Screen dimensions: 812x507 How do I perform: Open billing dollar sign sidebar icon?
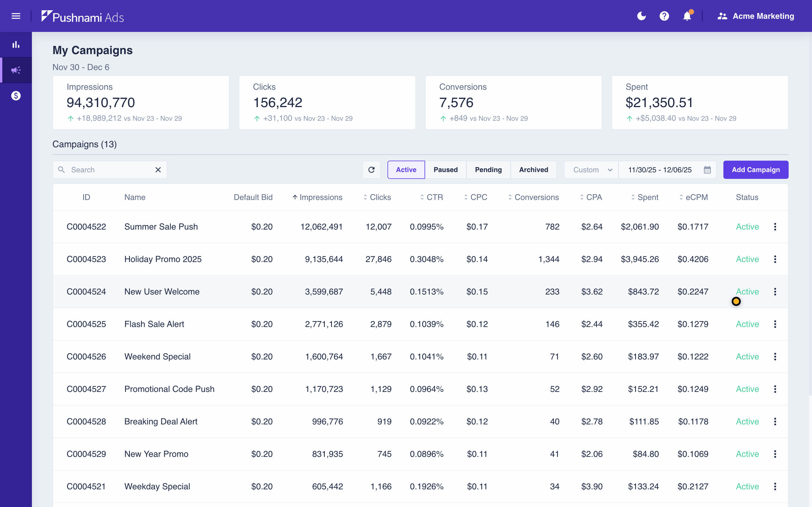pyautogui.click(x=16, y=96)
